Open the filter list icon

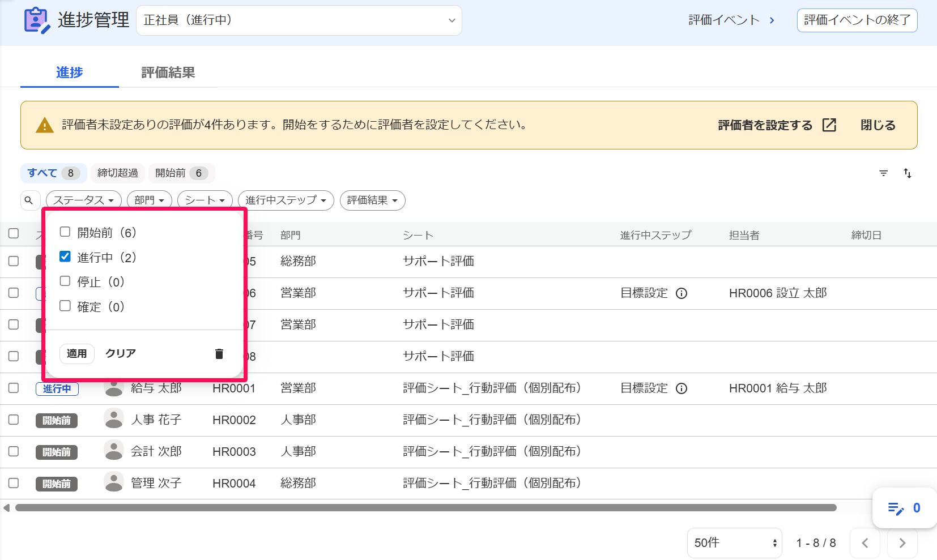[x=883, y=173]
